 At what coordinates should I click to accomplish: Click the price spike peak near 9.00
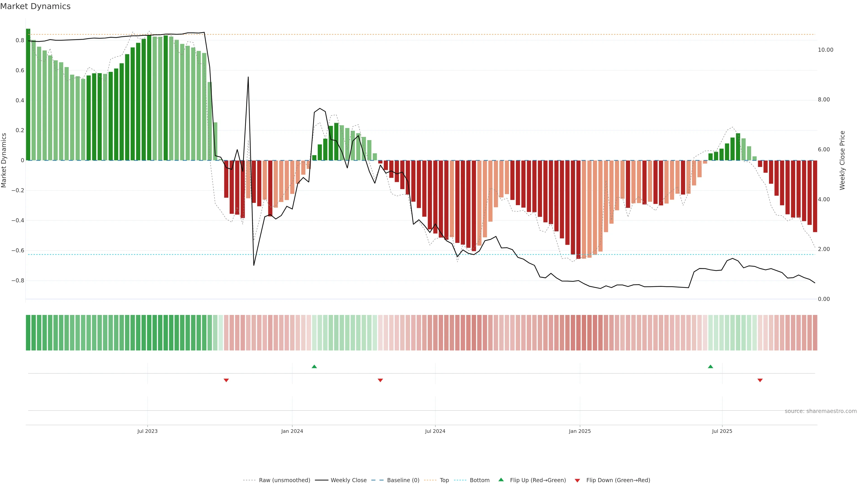[248, 77]
